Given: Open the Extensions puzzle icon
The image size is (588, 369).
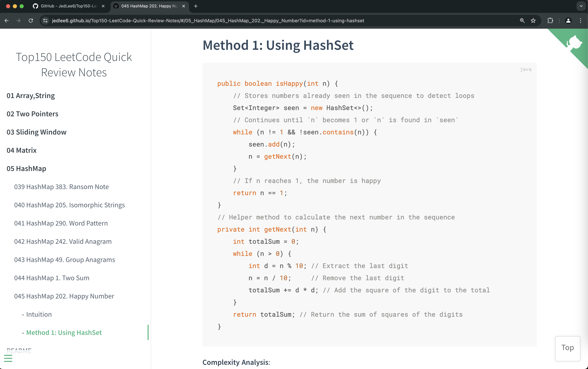Looking at the screenshot, I should click(550, 21).
